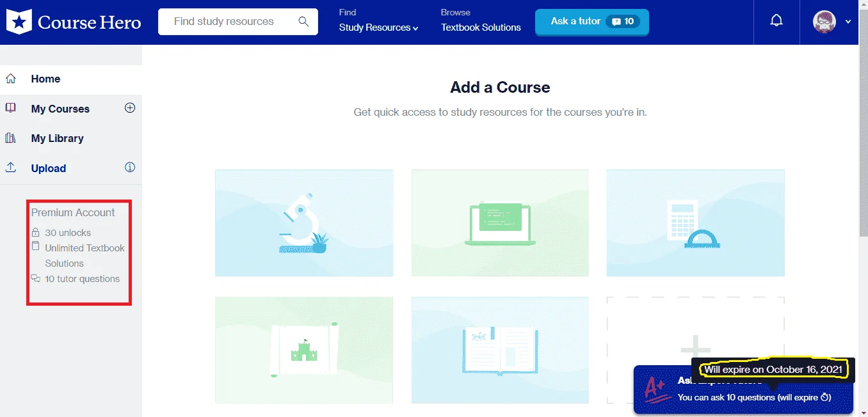This screenshot has width=868, height=417.
Task: Select the calculator and protractor card
Action: (695, 223)
